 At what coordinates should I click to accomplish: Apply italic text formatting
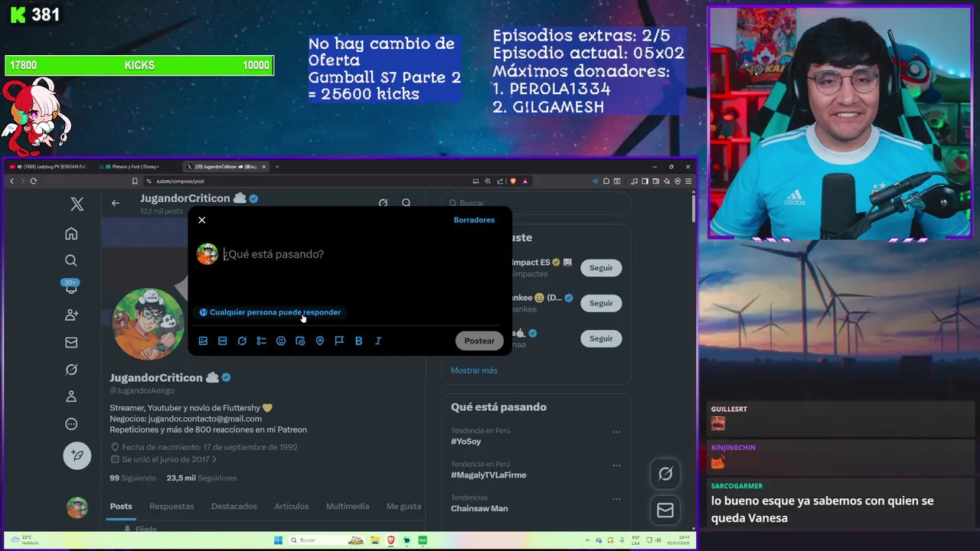pyautogui.click(x=378, y=341)
